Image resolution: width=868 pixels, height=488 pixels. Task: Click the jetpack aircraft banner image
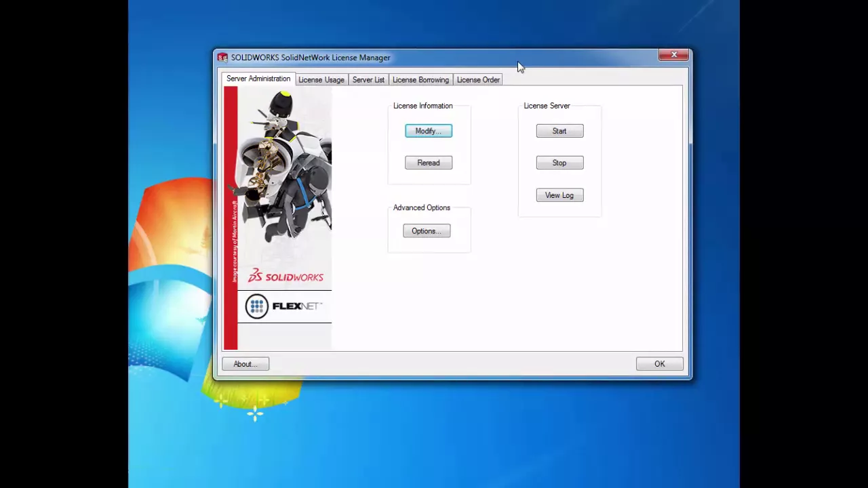coord(284,168)
